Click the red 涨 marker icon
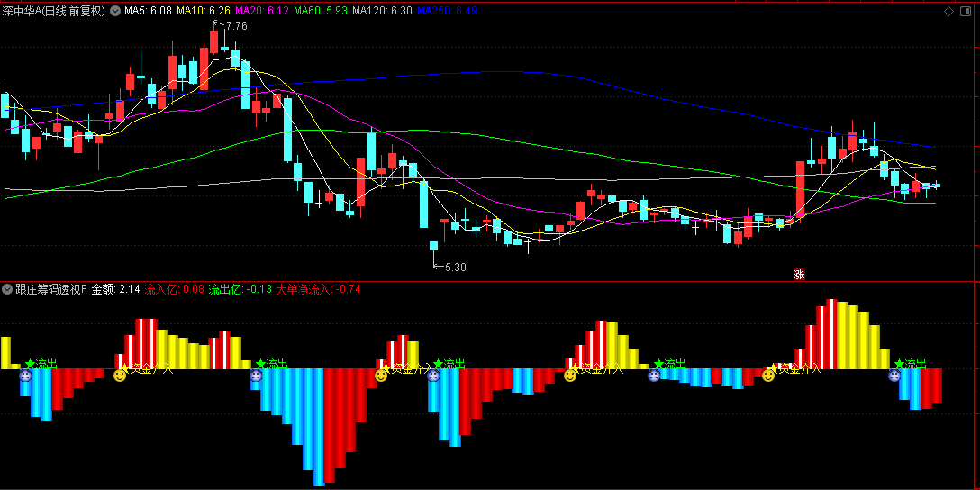 click(x=799, y=274)
